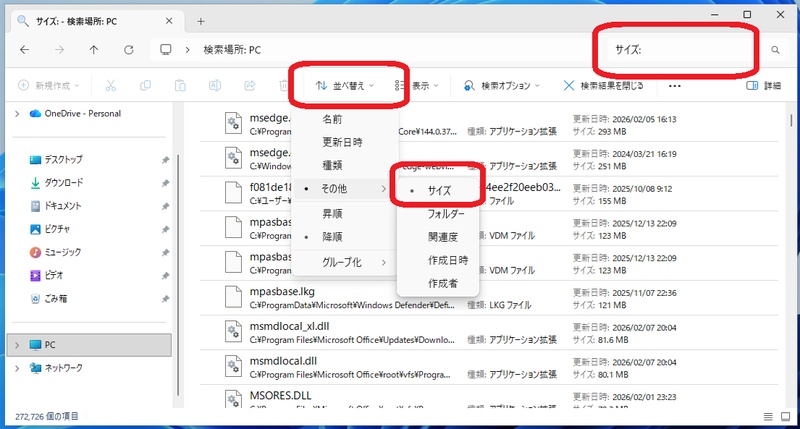Click the Forward navigation arrow

coord(59,49)
